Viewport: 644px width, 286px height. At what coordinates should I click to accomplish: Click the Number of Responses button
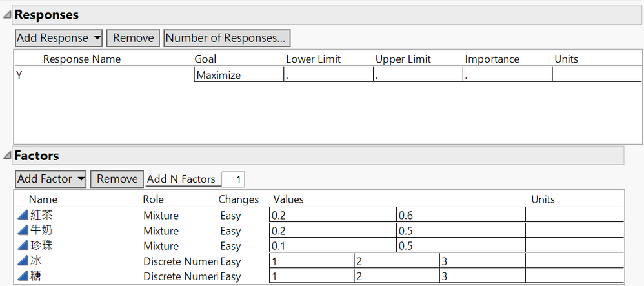click(226, 38)
